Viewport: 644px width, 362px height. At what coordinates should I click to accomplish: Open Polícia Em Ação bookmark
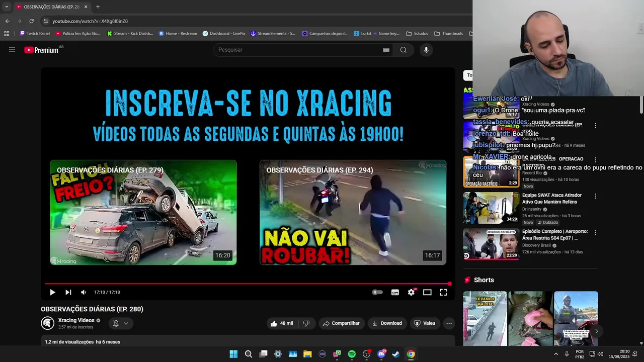(x=78, y=34)
